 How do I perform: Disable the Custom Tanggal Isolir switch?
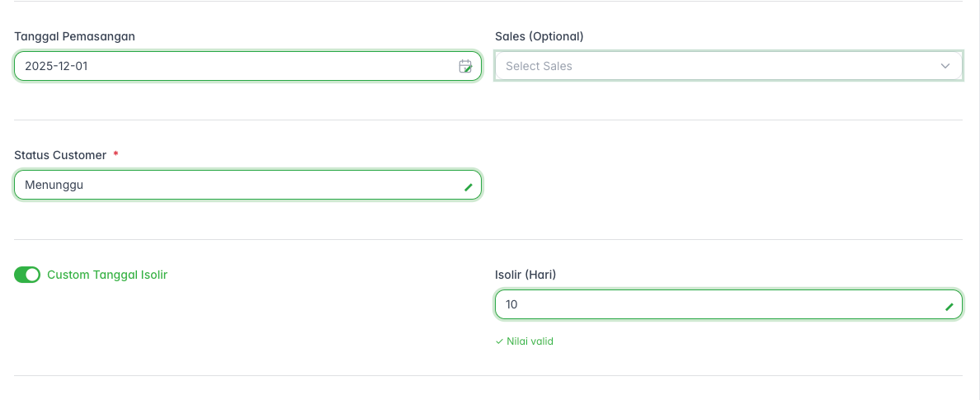[27, 275]
